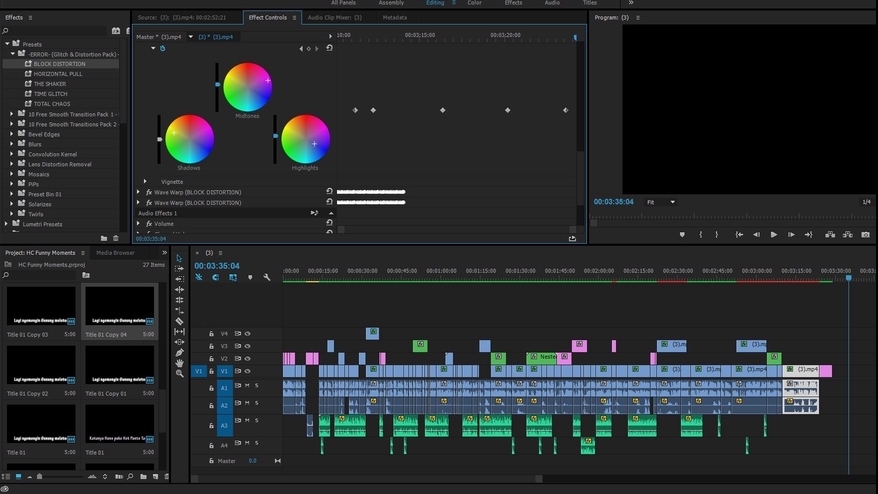
Task: Create new custom bin in Effects panel
Action: point(104,238)
